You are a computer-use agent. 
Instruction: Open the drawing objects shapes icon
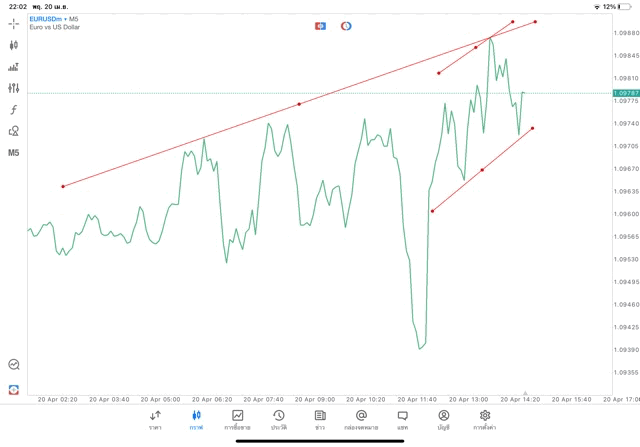14,131
